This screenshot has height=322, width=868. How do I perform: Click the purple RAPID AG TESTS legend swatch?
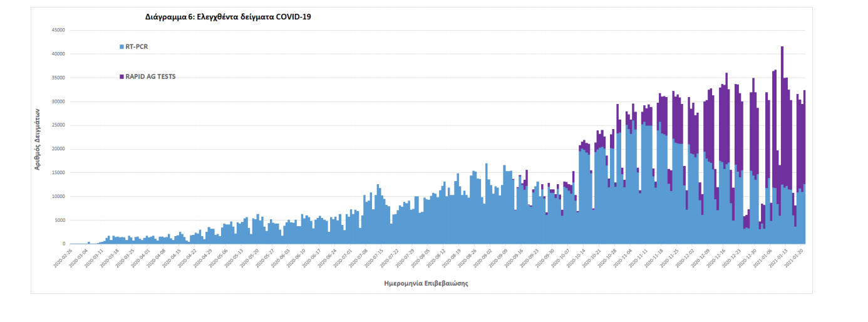pyautogui.click(x=121, y=76)
